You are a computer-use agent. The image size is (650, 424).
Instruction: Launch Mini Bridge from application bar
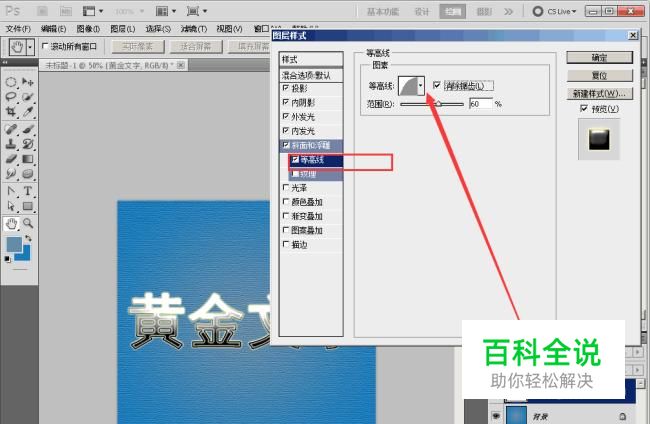tap(65, 11)
